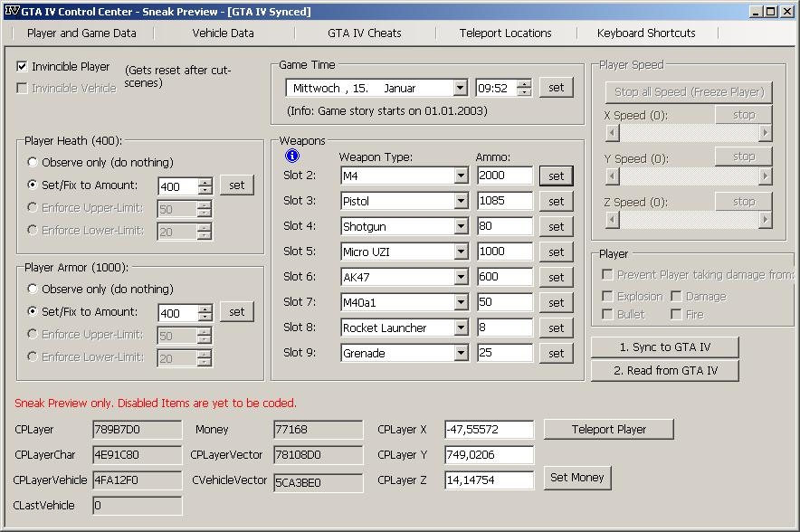Viewport: 800px width, 532px height.
Task: Open the GTA IV Cheats tab
Action: tap(365, 33)
